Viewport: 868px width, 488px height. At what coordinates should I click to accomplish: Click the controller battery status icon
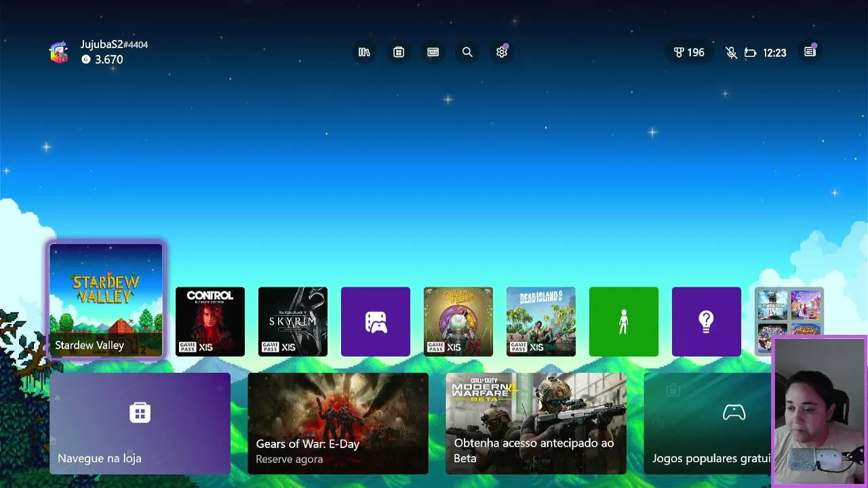pos(750,52)
